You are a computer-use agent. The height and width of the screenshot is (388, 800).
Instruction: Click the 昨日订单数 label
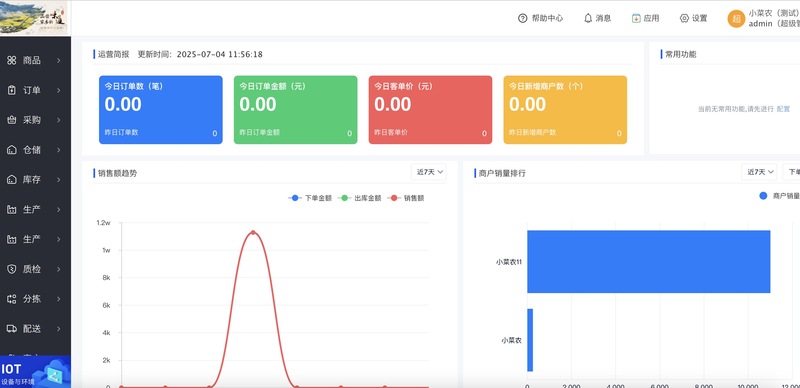pyautogui.click(x=121, y=132)
